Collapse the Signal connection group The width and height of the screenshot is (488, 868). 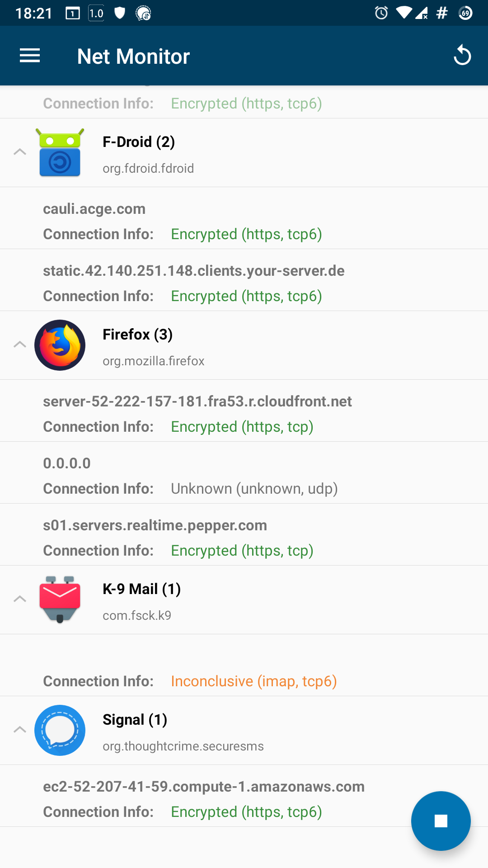pos(20,730)
